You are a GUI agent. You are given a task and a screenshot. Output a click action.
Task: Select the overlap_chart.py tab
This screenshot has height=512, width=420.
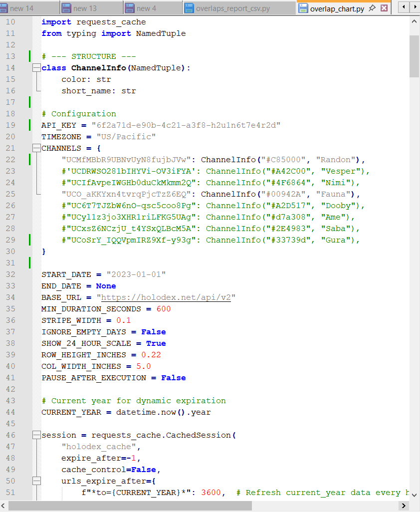pyautogui.click(x=337, y=9)
